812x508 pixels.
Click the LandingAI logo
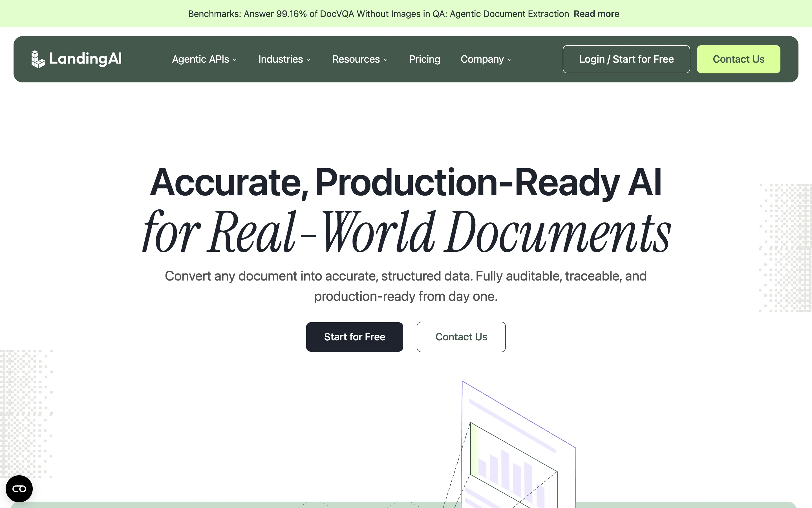(x=76, y=59)
